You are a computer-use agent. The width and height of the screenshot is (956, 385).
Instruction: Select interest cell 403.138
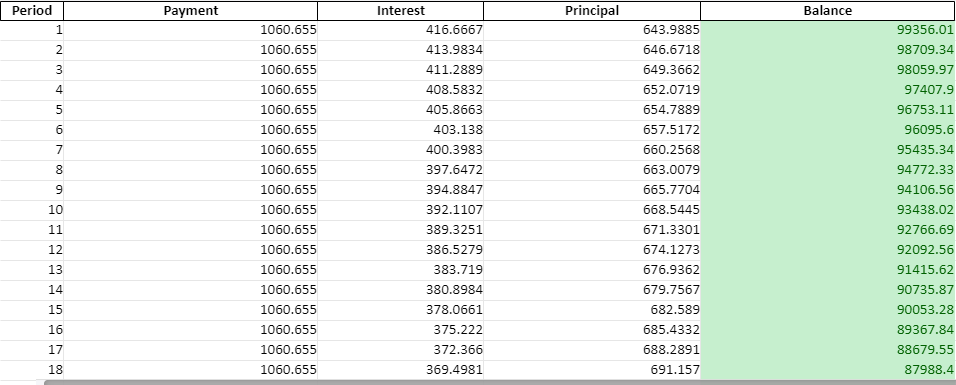point(401,130)
